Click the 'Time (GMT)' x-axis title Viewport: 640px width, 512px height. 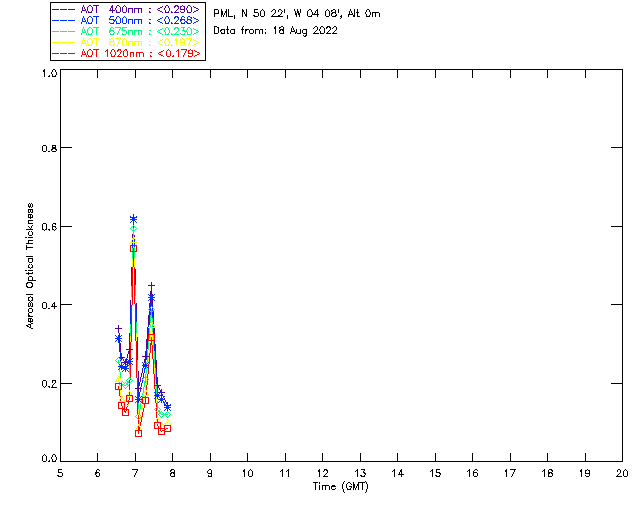[341, 487]
